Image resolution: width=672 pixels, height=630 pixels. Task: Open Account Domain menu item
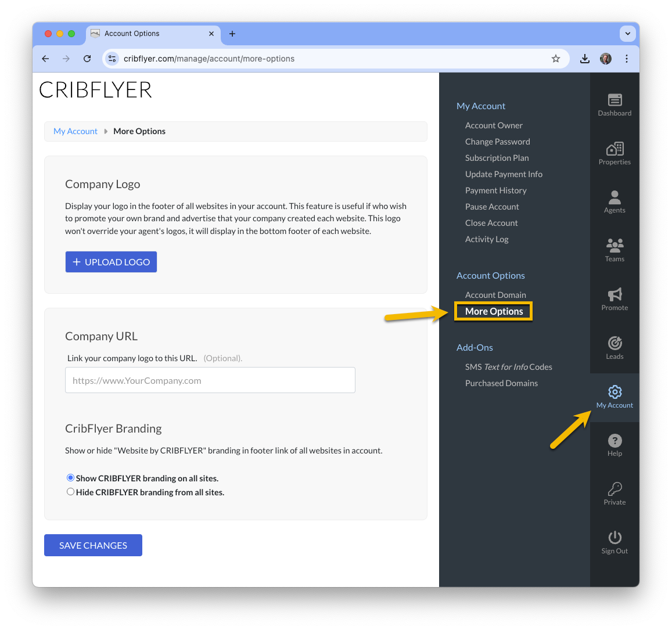pyautogui.click(x=495, y=295)
